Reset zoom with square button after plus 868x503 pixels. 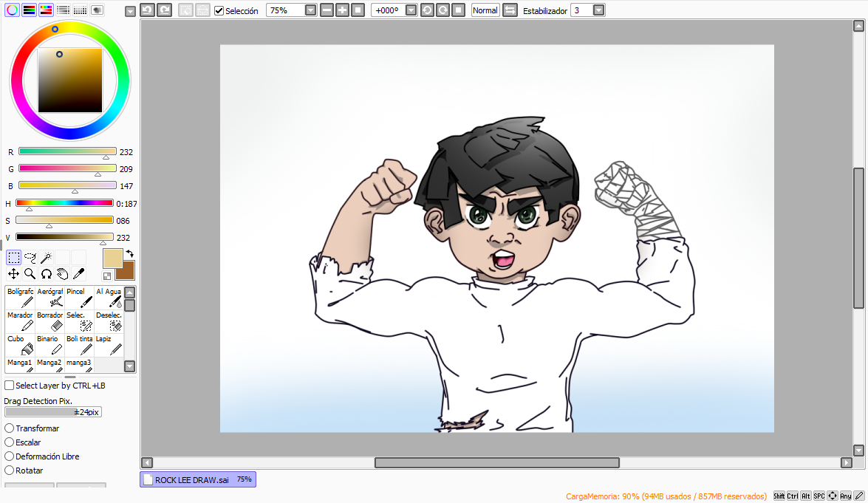pyautogui.click(x=358, y=10)
